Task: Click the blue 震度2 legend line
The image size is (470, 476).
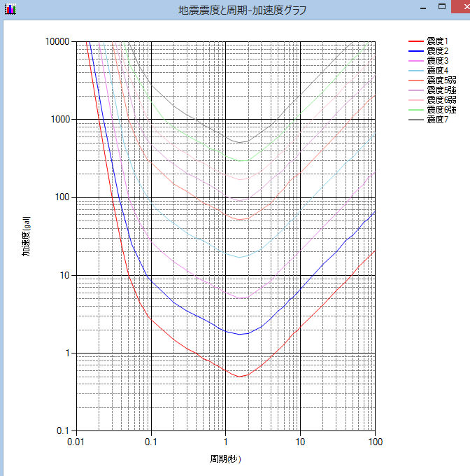Action: point(416,52)
